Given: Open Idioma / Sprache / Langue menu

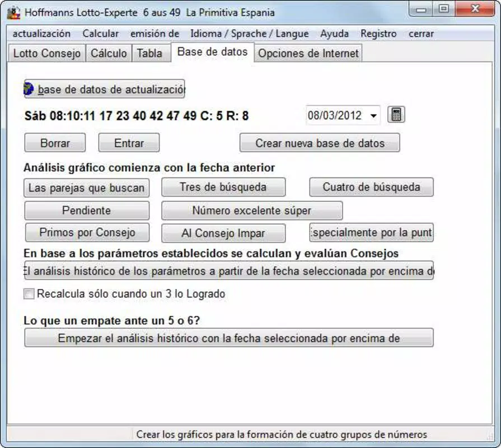Looking at the screenshot, I should pos(250,34).
